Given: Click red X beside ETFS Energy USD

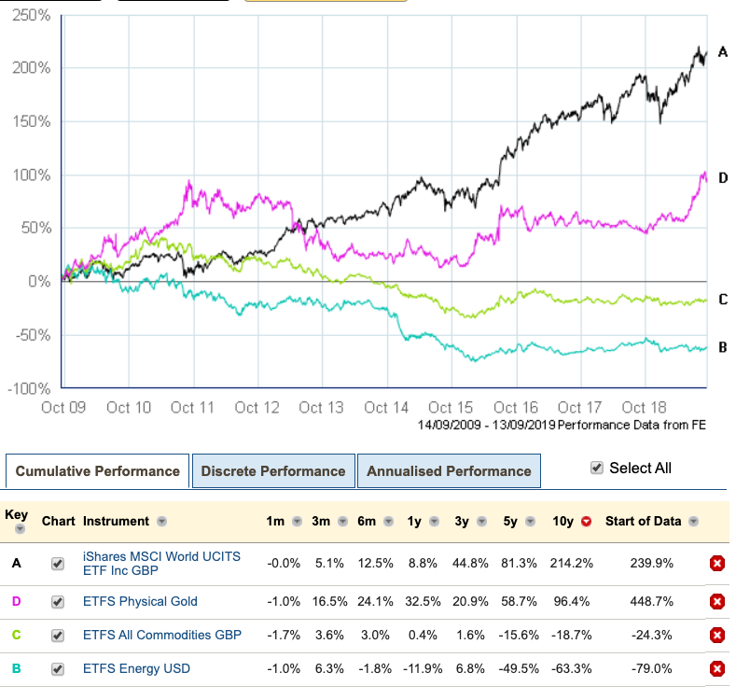Looking at the screenshot, I should tap(716, 669).
